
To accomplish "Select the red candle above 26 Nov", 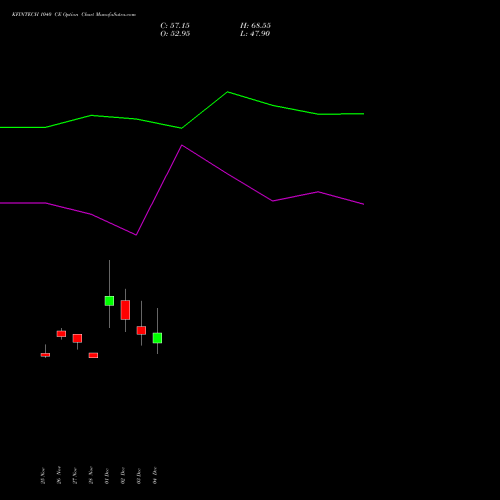I will [x=61, y=334].
